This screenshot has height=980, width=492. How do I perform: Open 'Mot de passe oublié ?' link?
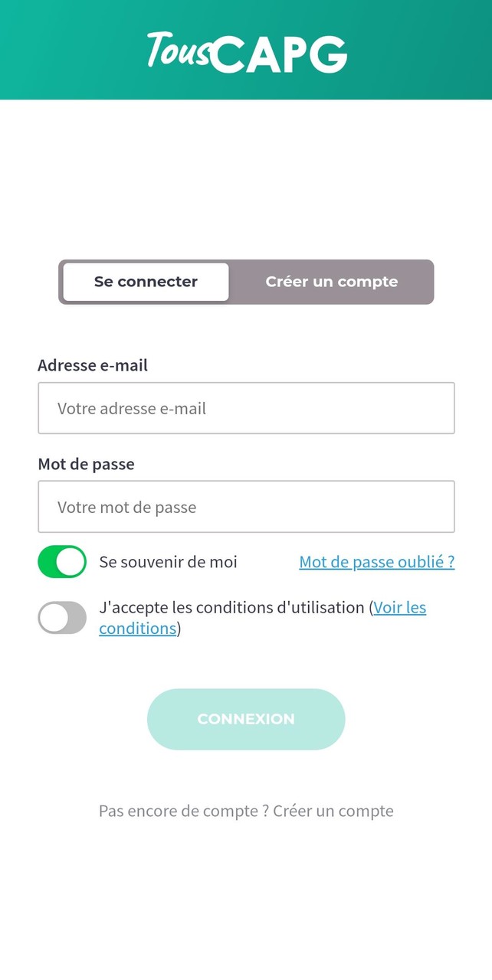tap(376, 561)
